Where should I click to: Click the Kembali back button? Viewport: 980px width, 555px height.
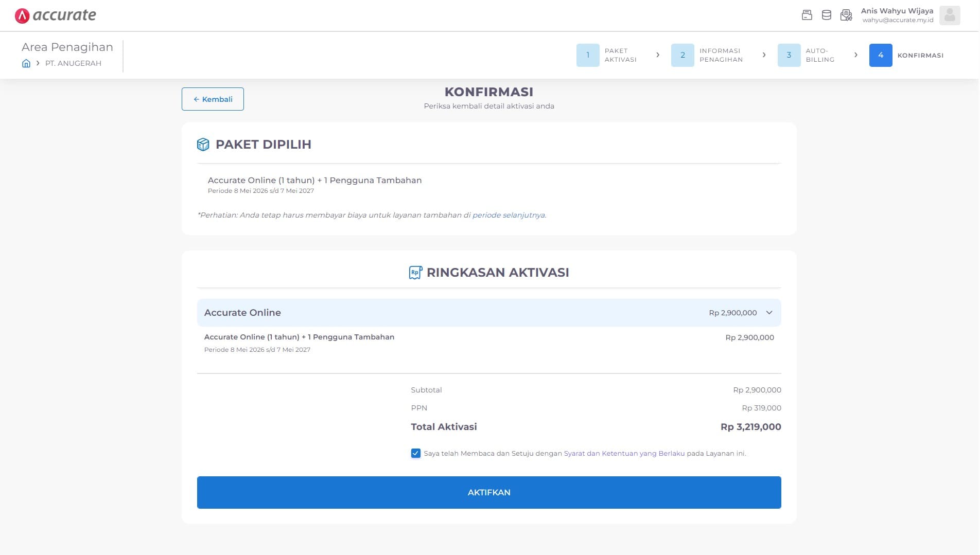coord(213,99)
